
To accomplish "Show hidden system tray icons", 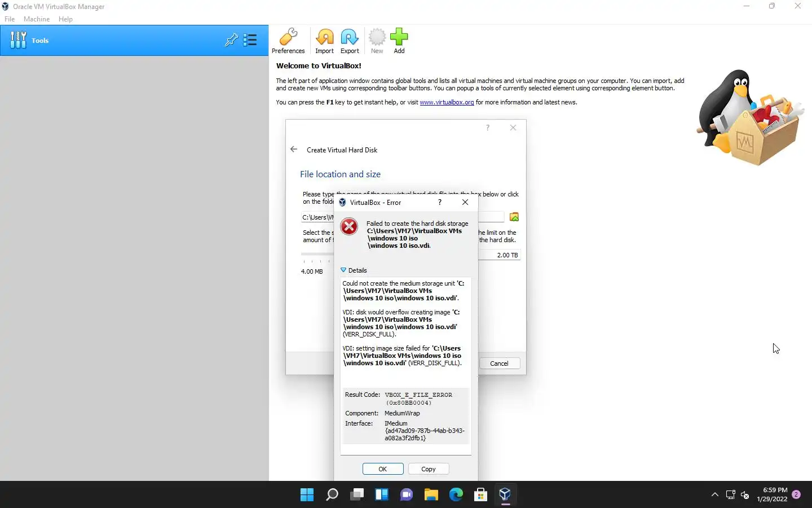I will pyautogui.click(x=715, y=494).
